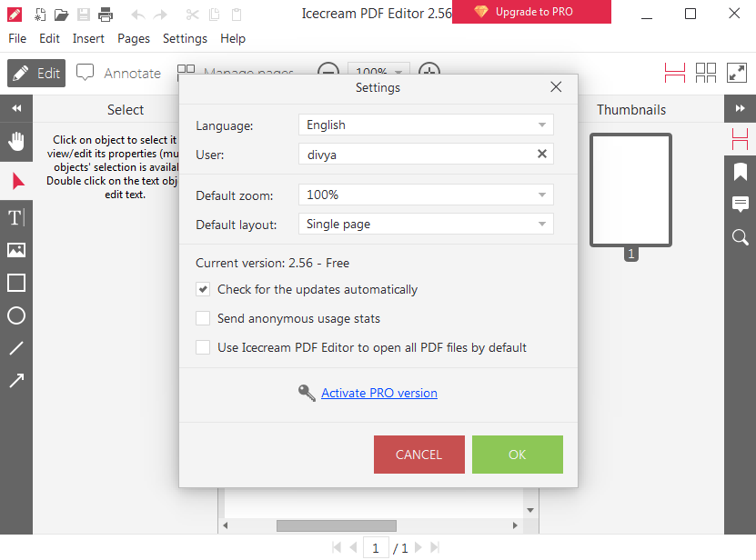The image size is (756, 560).
Task: Click the horizontal scrollbar thumb
Action: tap(337, 525)
